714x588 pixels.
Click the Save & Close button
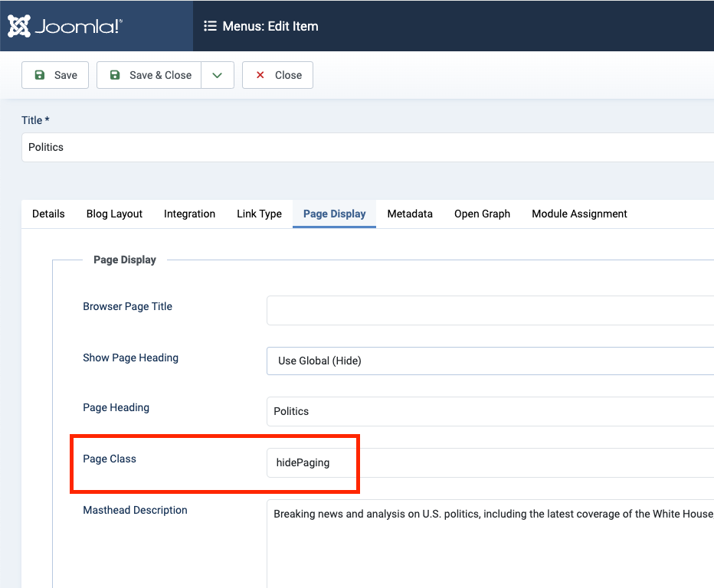149,75
